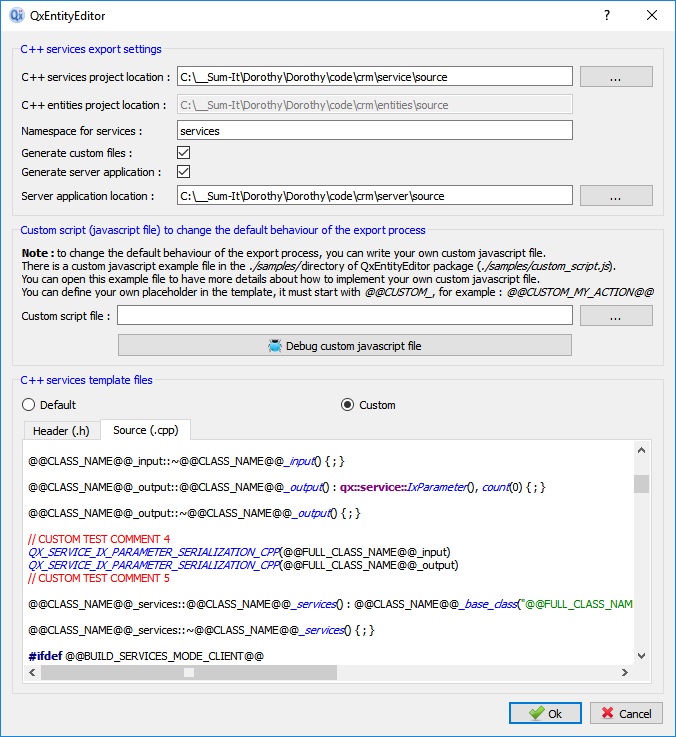Click the count(0) constructor line
Image resolution: width=676 pixels, height=737 pixels.
click(287, 487)
